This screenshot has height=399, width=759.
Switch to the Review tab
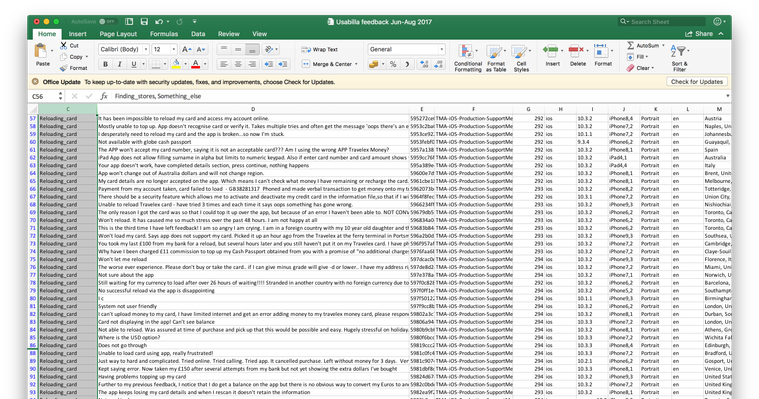point(228,34)
